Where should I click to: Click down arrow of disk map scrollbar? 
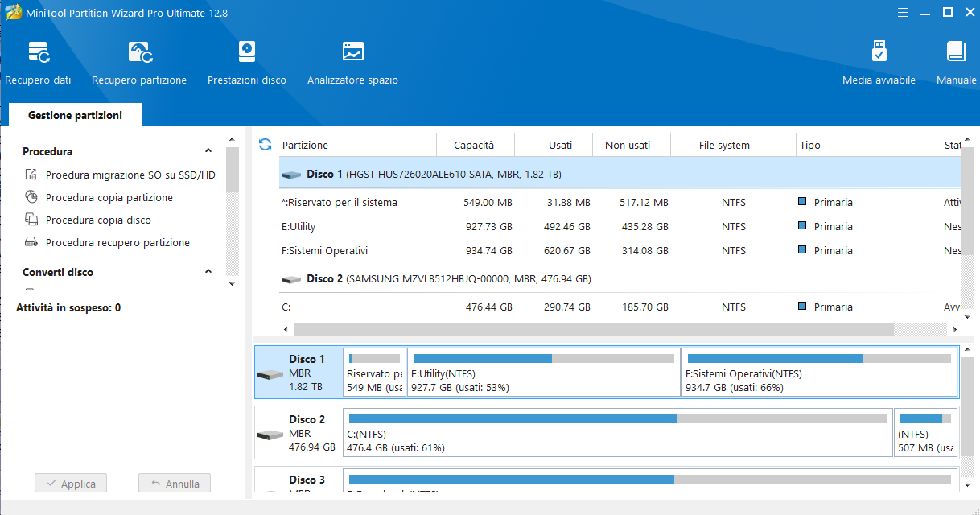(969, 485)
